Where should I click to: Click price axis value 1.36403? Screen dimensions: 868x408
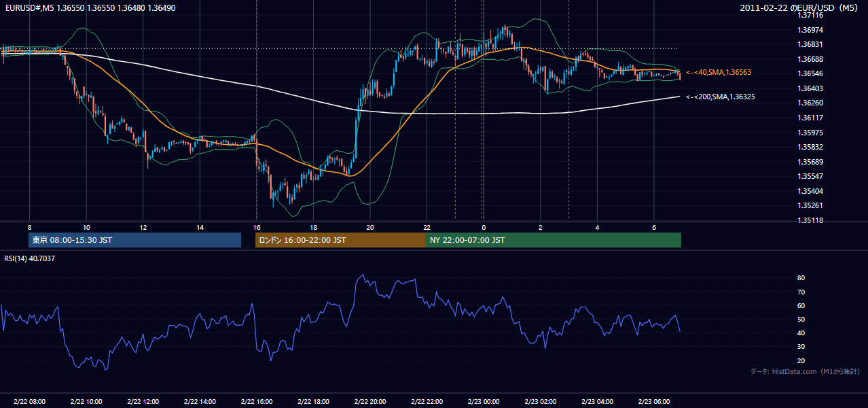[812, 88]
